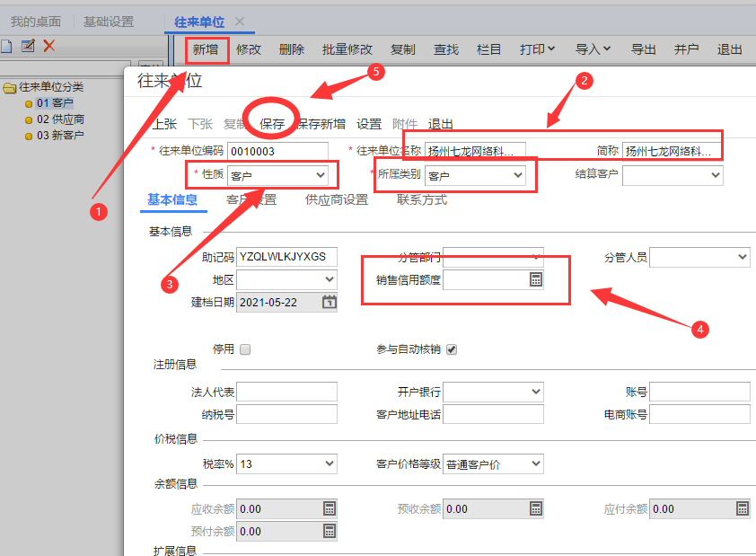This screenshot has height=556, width=756.
Task: Click 保存新增 in the dialog
Action: (x=321, y=124)
